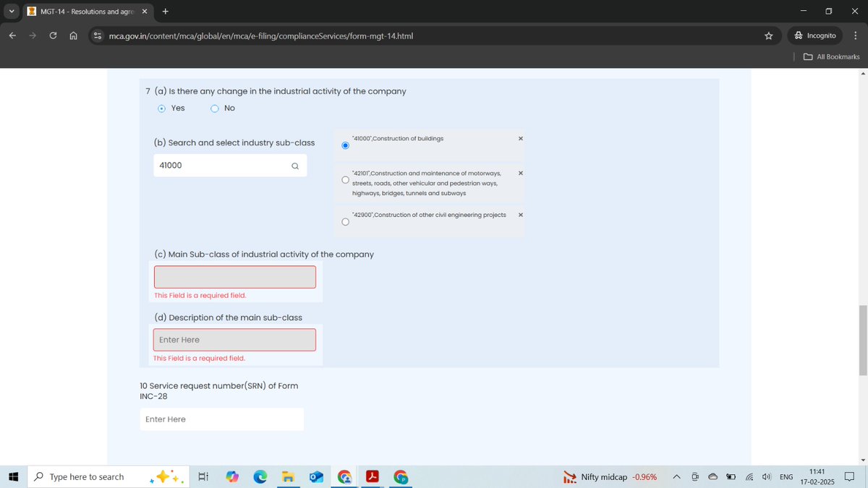
Task: Open Adobe Acrobat from the taskbar
Action: click(x=373, y=477)
